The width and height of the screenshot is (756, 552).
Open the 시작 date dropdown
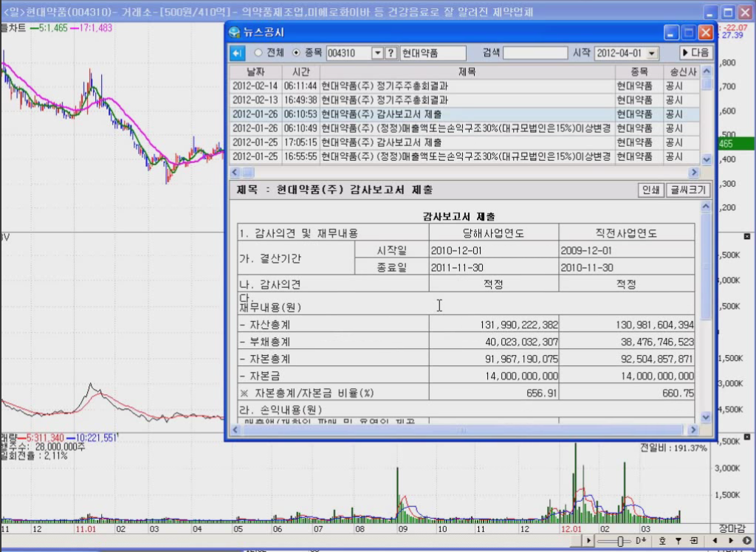652,53
